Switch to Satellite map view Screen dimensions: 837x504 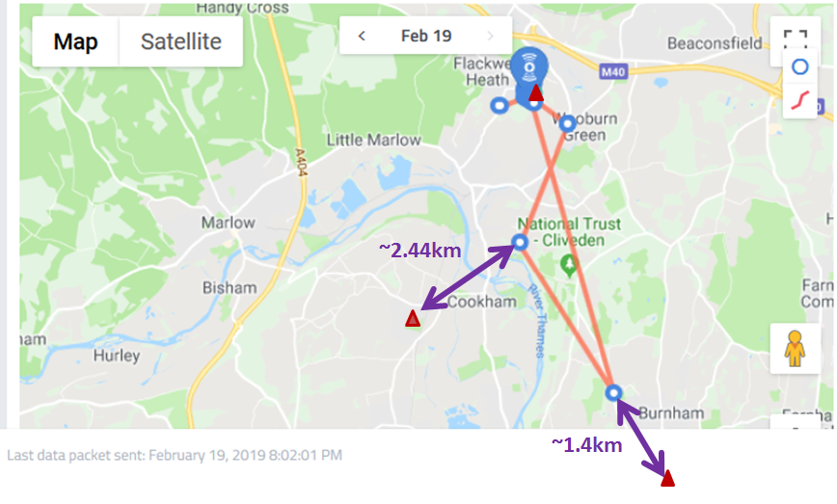181,41
